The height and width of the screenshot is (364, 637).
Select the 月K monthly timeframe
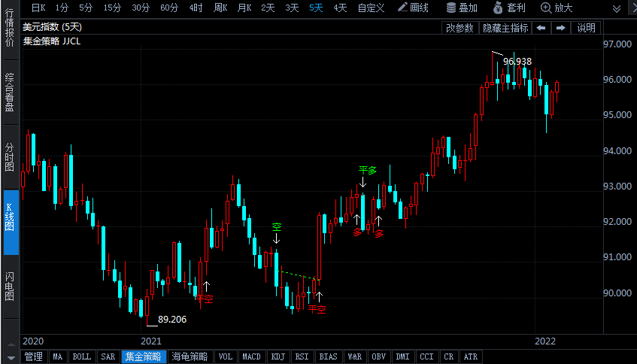pos(244,8)
